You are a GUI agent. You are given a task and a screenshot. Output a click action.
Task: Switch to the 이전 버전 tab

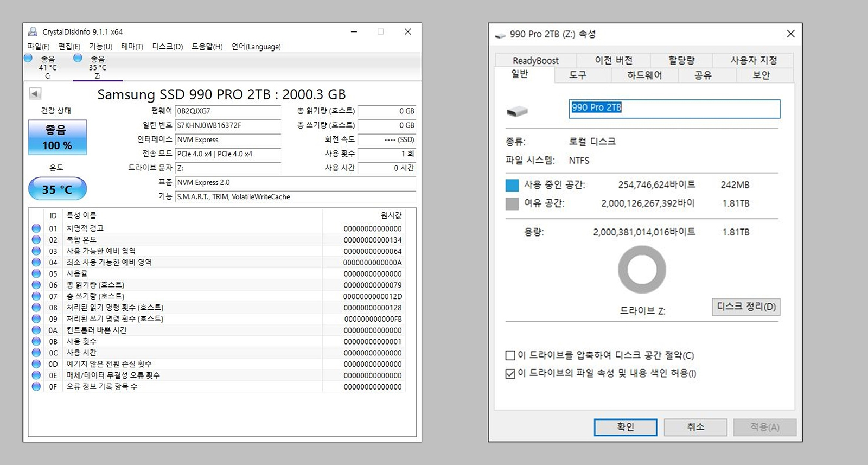[614, 60]
